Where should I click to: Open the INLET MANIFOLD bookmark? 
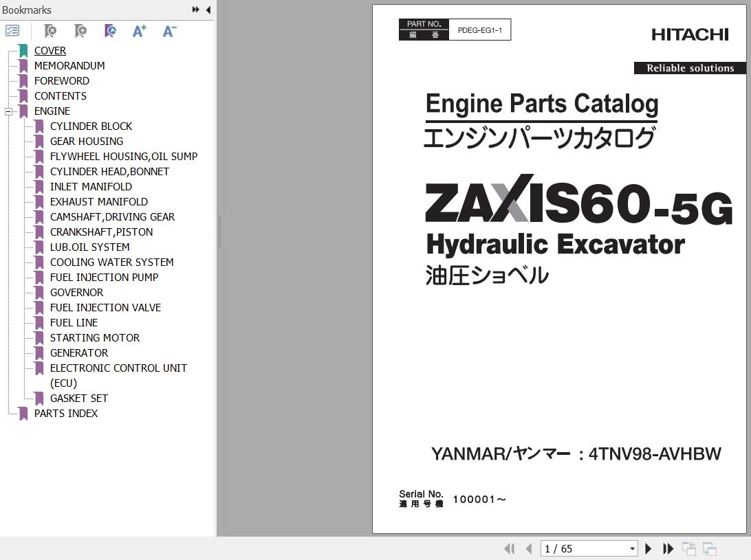coord(91,187)
